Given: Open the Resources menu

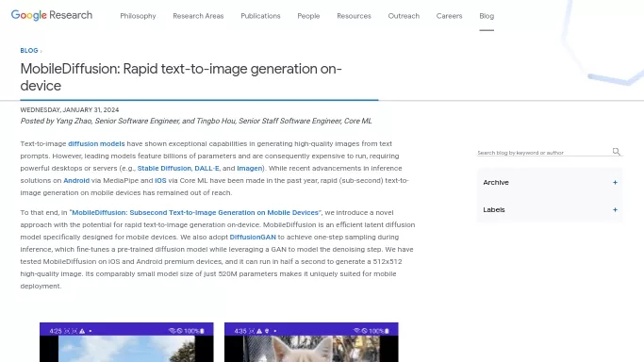Looking at the screenshot, I should click(354, 16).
